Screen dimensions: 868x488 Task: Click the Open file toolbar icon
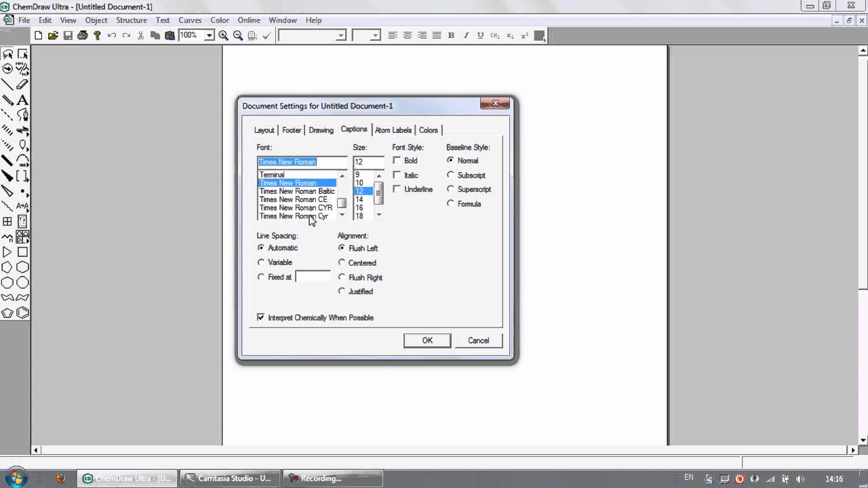point(53,35)
